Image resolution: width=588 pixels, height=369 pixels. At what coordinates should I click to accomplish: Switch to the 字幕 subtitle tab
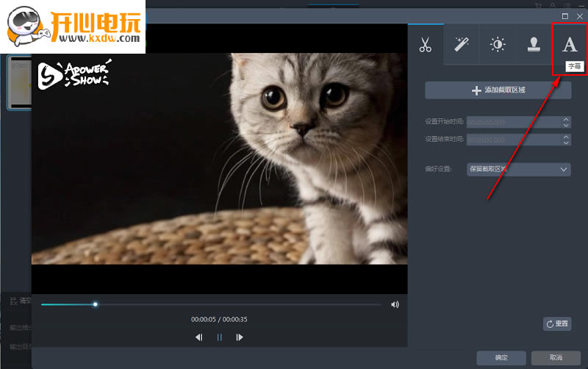click(570, 45)
